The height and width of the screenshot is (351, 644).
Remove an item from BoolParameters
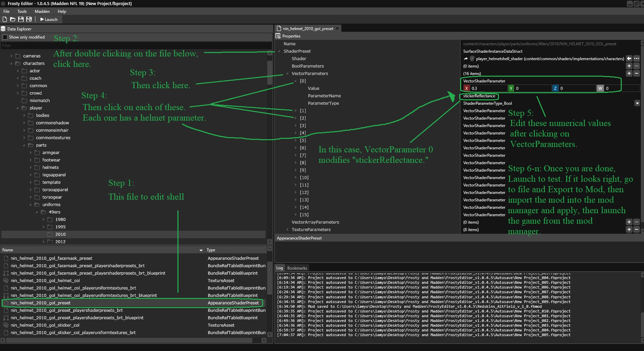tap(636, 66)
